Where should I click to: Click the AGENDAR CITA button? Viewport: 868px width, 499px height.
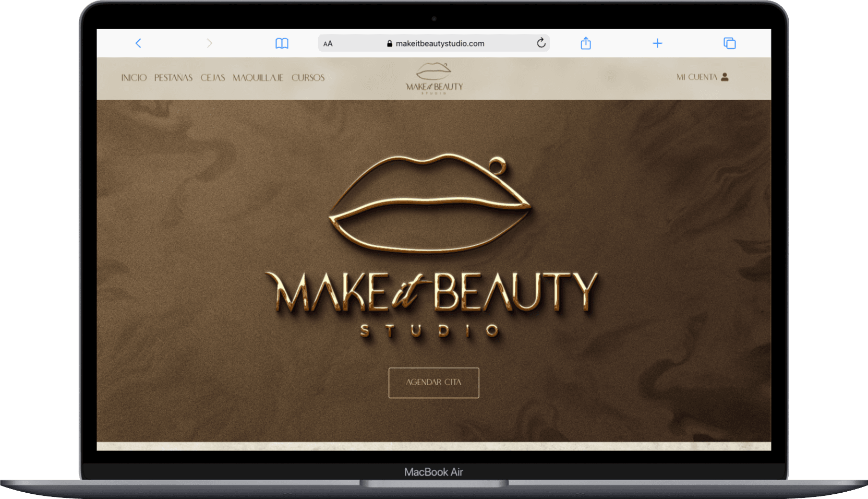(433, 383)
